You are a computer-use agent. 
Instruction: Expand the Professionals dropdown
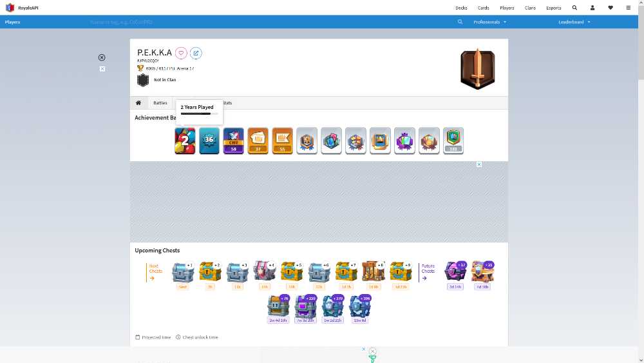[489, 22]
